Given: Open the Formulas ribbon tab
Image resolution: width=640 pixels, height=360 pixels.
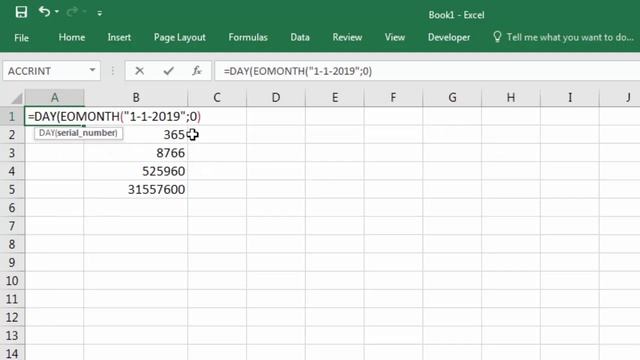Looking at the screenshot, I should tap(248, 38).
